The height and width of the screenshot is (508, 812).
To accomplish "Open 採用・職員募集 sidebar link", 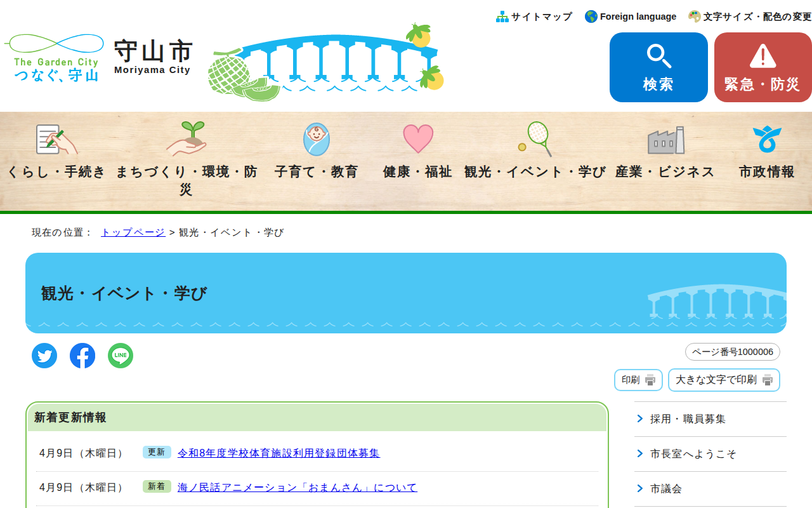I will (x=688, y=419).
